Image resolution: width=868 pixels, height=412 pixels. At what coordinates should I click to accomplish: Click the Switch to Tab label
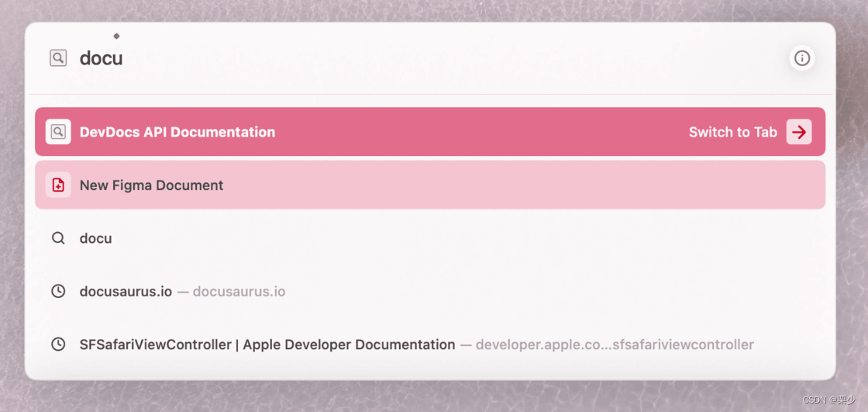733,132
